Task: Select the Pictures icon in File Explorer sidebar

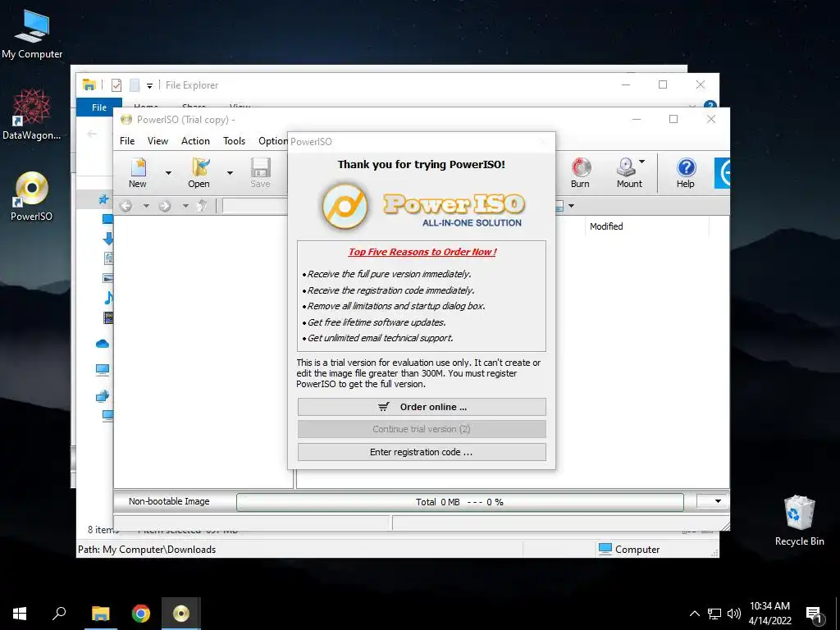Action: pos(108,278)
